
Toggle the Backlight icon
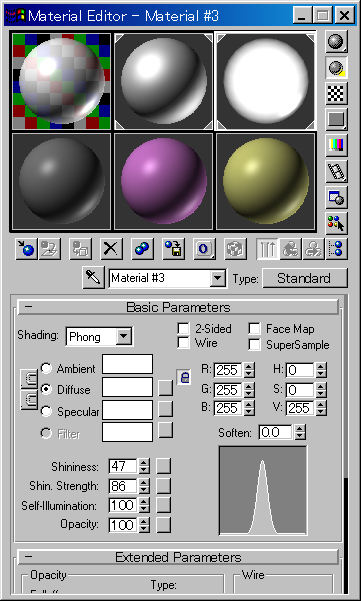[x=336, y=68]
